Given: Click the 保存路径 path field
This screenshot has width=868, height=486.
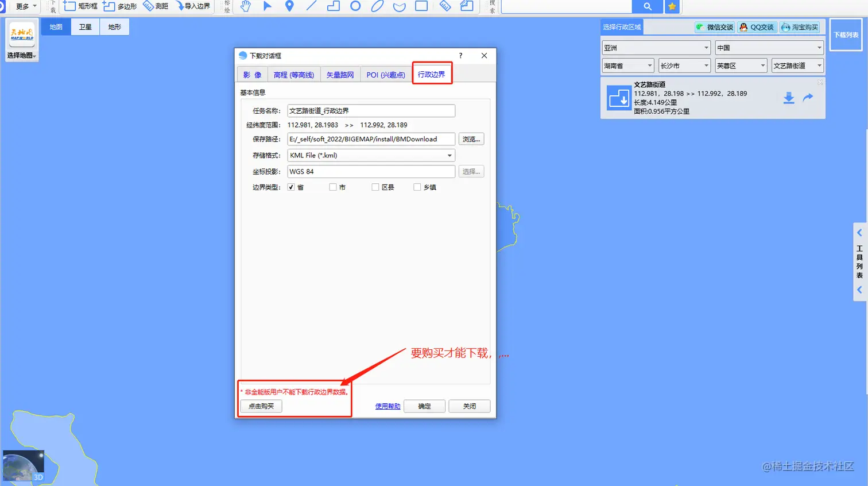Looking at the screenshot, I should coord(371,139).
